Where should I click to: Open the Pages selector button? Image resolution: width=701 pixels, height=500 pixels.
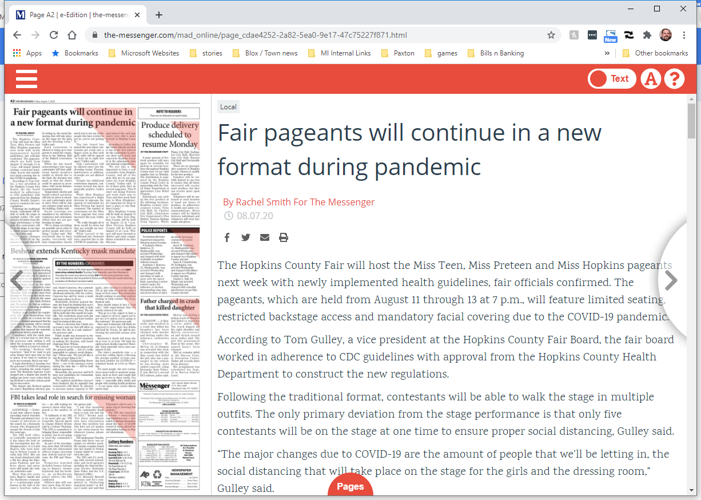350,486
